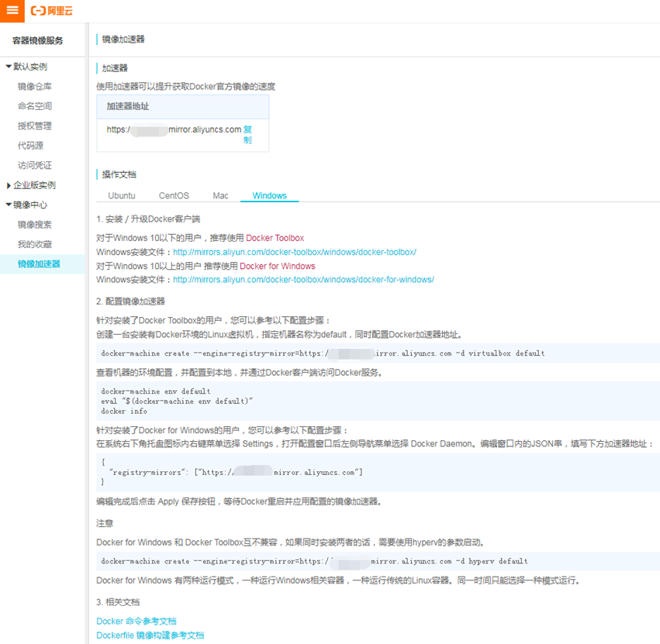The image size is (660, 644).
Task: Copy the accelerator address with 复制
Action: click(x=247, y=135)
